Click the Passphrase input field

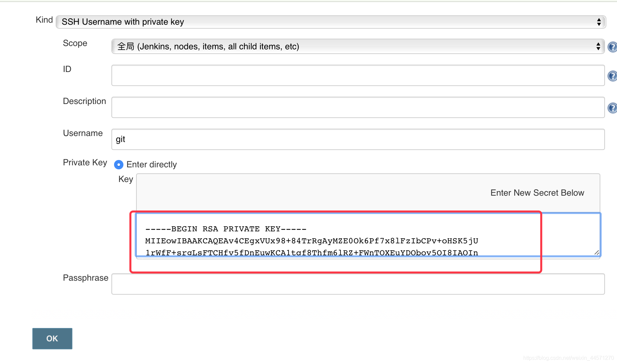pos(358,284)
